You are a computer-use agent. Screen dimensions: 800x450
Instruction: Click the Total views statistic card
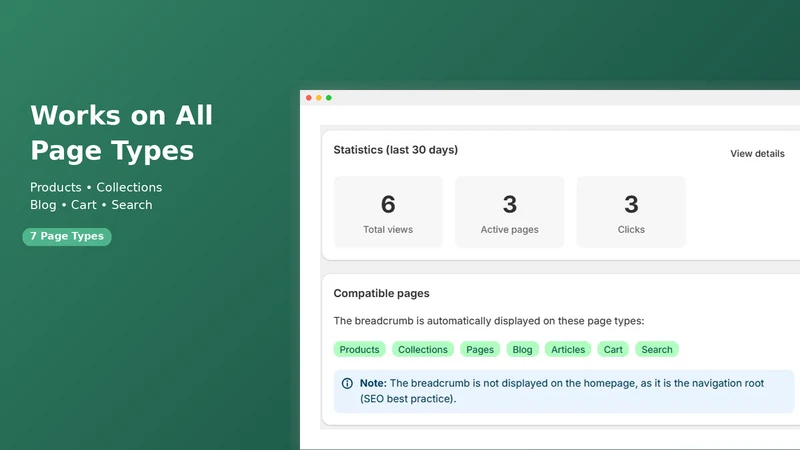[388, 212]
